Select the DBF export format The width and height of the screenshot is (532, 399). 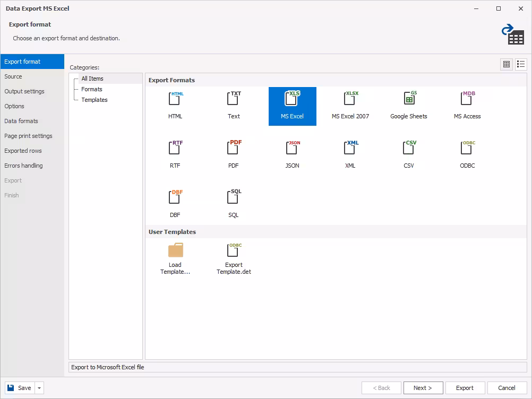coord(175,204)
